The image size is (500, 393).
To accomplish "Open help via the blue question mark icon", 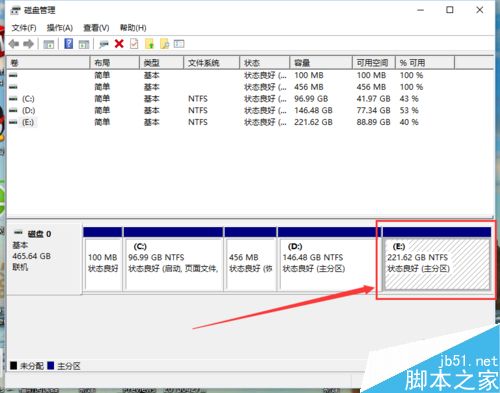I will 69,44.
